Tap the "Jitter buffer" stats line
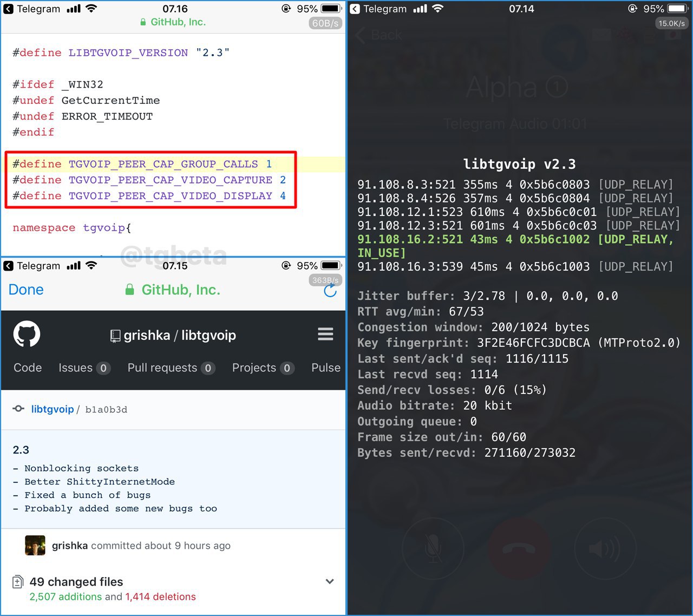 [x=488, y=296]
